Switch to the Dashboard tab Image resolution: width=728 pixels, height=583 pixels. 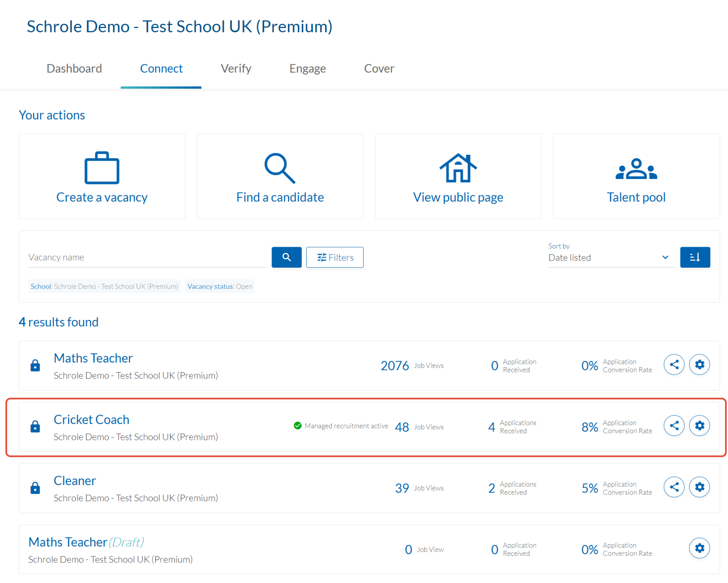click(74, 69)
